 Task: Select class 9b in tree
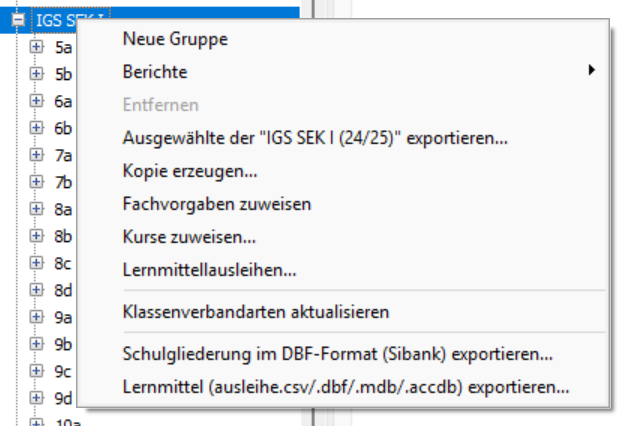[64, 343]
